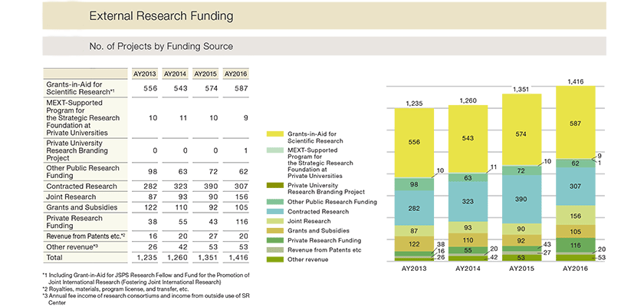Click the Contracted Research legend color swatch
Viewport: 644px width, 307px height.
273,211
